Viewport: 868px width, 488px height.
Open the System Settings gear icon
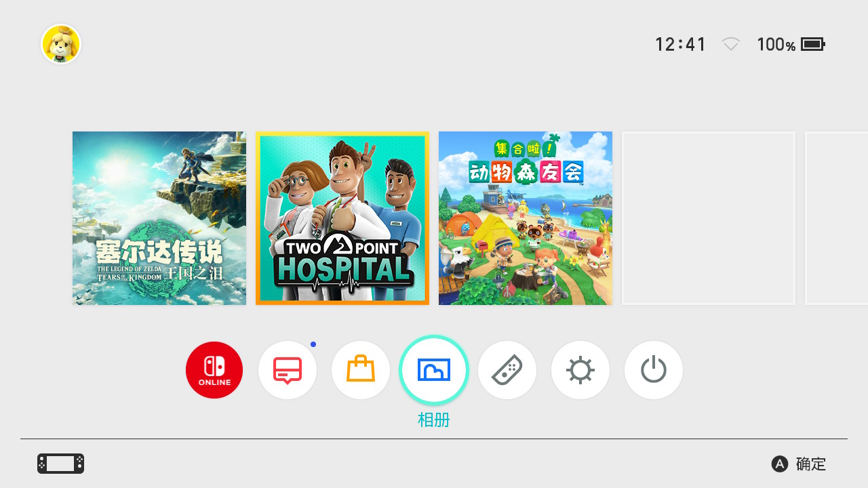[x=580, y=370]
